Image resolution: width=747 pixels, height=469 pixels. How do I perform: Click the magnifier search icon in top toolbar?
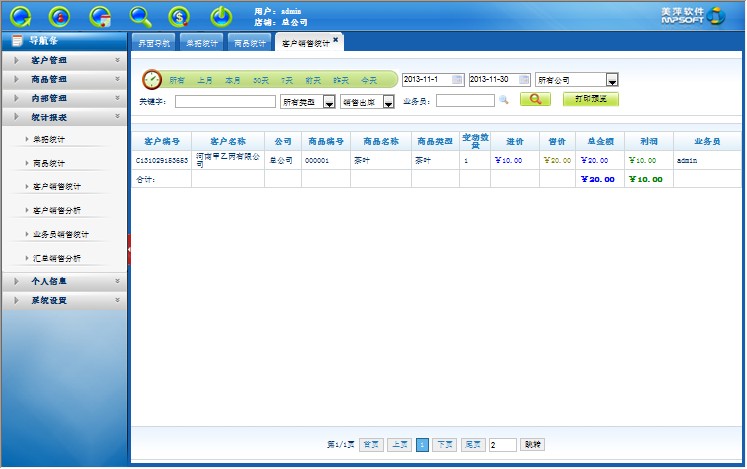[x=141, y=16]
